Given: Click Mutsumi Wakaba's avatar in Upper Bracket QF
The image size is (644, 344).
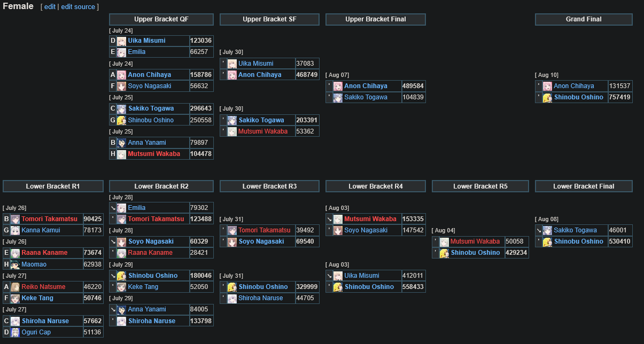Looking at the screenshot, I should pos(122,154).
